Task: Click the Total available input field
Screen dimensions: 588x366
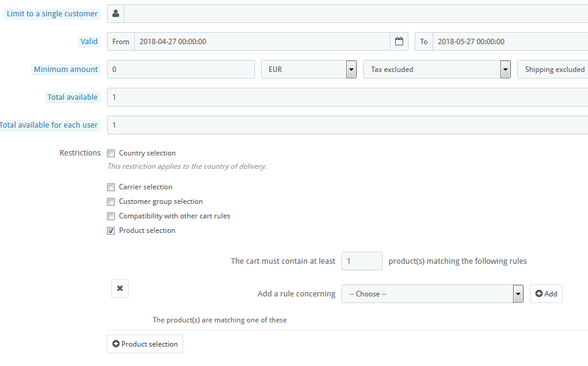Action: coord(347,97)
